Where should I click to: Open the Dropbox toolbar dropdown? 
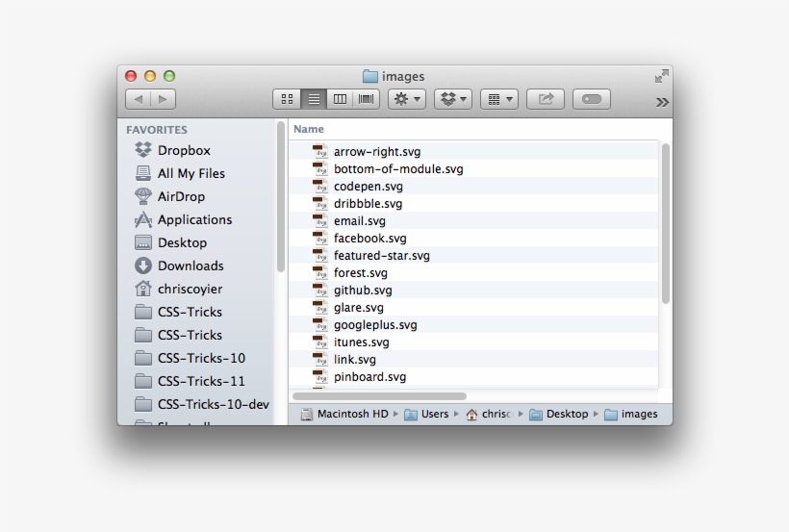pos(453,99)
